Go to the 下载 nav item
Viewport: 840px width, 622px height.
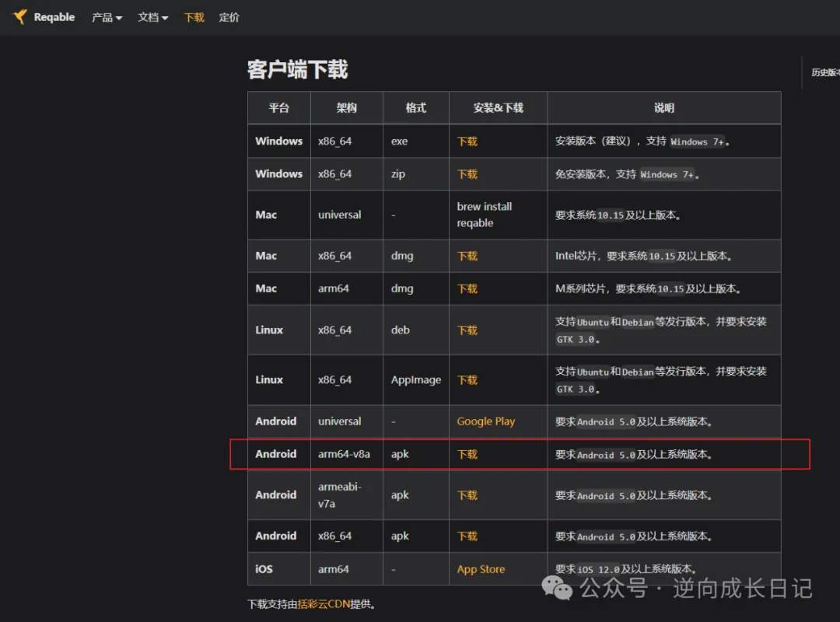pos(194,18)
